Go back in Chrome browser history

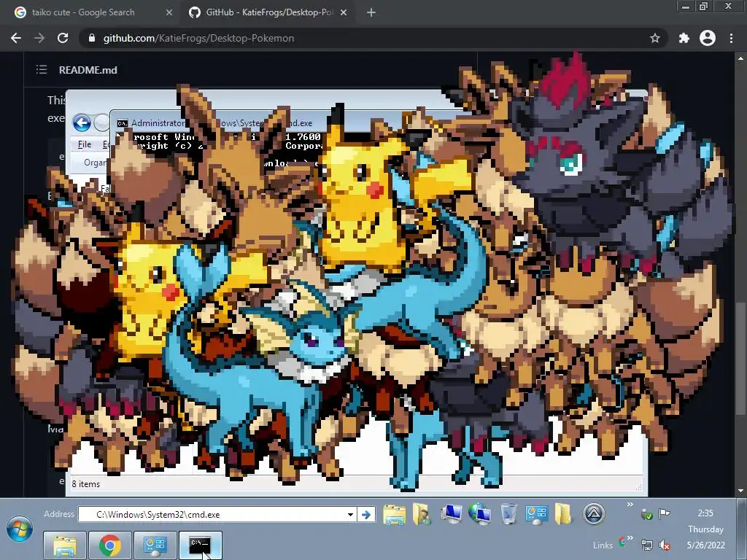[16, 38]
